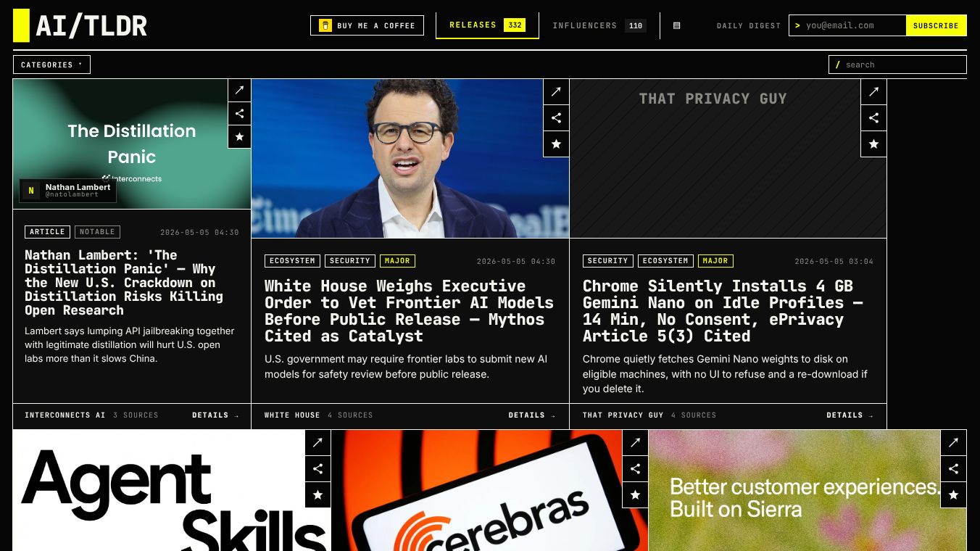This screenshot has height=551, width=980.
Task: Switch to the Influencers tab
Action: [x=599, y=25]
